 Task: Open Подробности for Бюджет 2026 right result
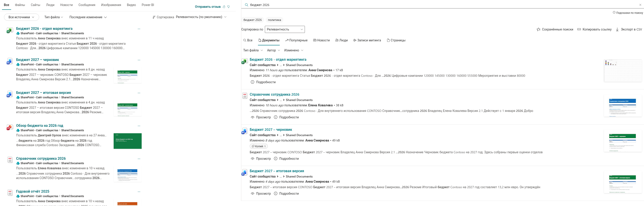263,82
